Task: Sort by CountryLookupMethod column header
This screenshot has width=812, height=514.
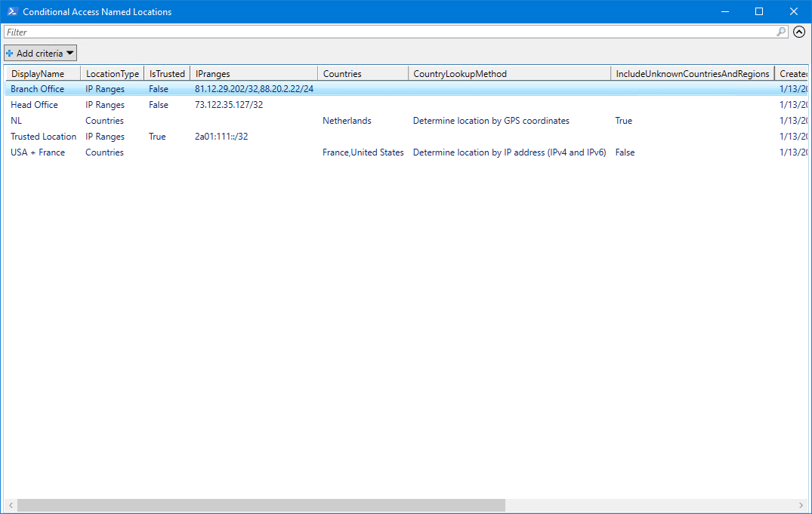Action: pos(460,74)
